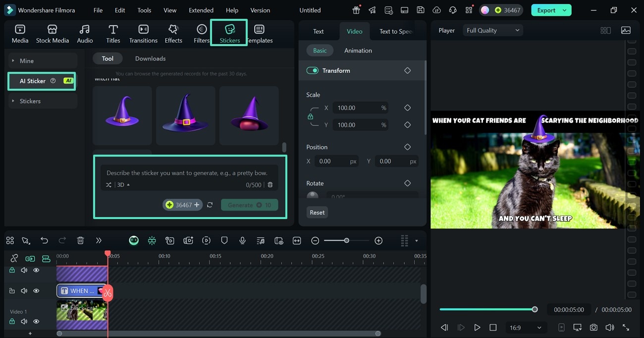This screenshot has height=338, width=644.
Task: Select AI Sticker in sidebar
Action: [x=42, y=81]
